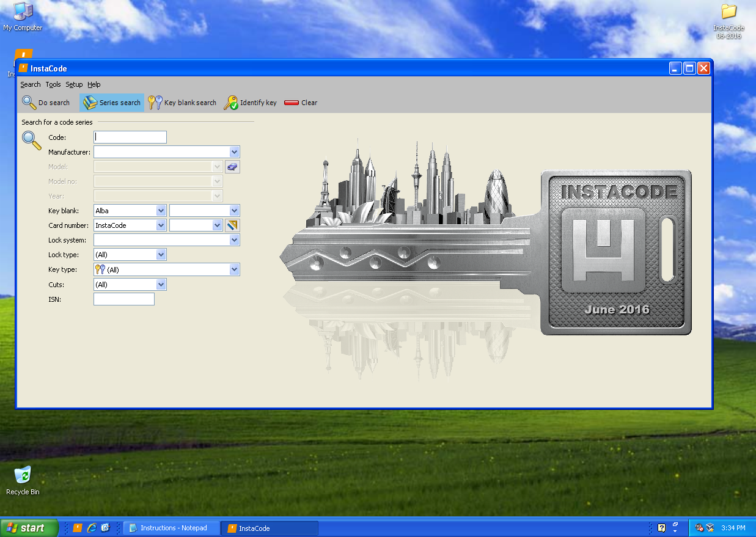
Task: Click the 'Card number:' label
Action: [68, 225]
